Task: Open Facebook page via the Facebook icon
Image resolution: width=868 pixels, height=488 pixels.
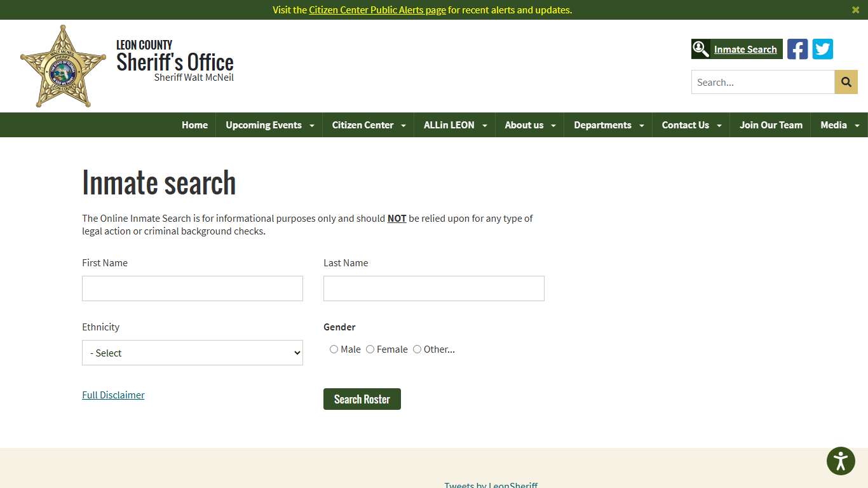Action: [x=797, y=48]
